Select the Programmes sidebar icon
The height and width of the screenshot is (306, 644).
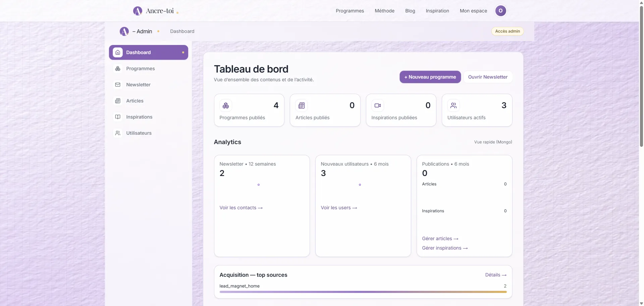[x=118, y=68]
